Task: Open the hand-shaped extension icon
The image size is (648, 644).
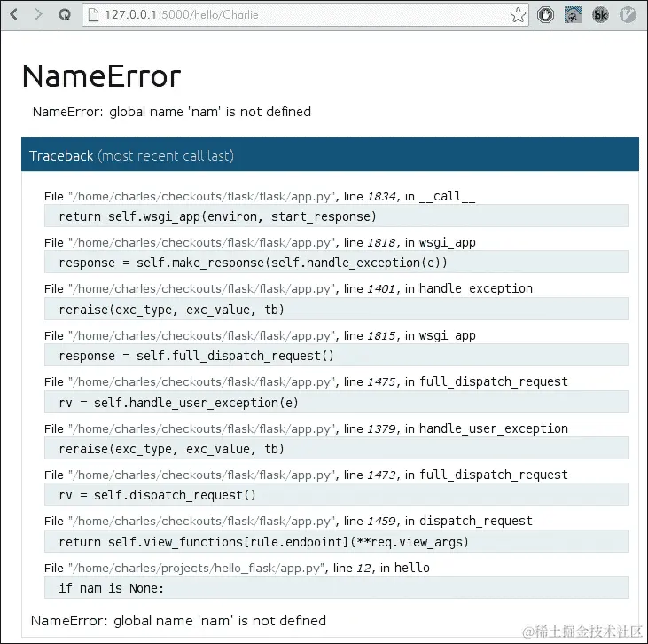Action: point(545,15)
